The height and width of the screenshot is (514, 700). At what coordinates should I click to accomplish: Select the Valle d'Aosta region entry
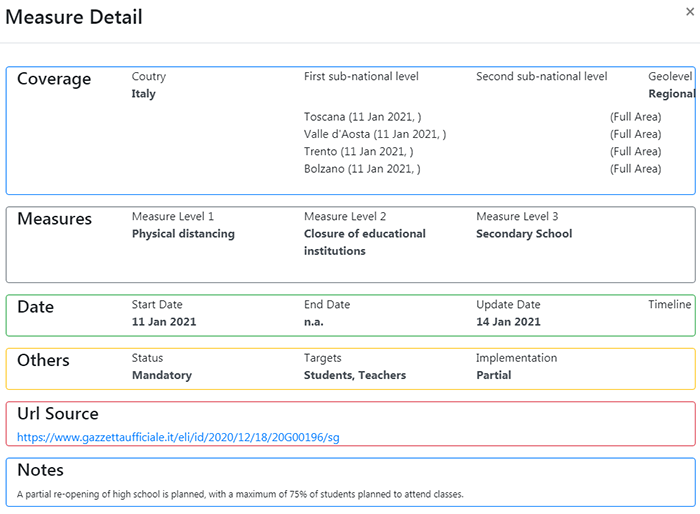(x=375, y=134)
